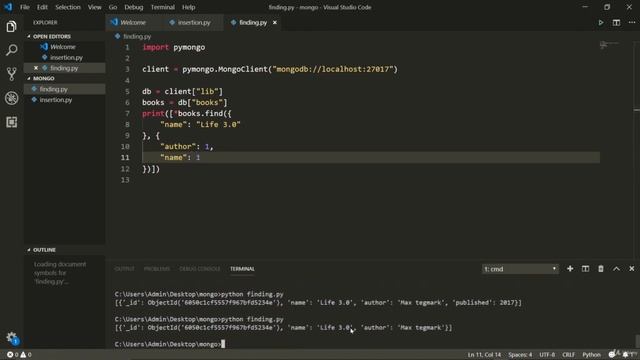Open the Explorer view in activity bar

(11, 27)
